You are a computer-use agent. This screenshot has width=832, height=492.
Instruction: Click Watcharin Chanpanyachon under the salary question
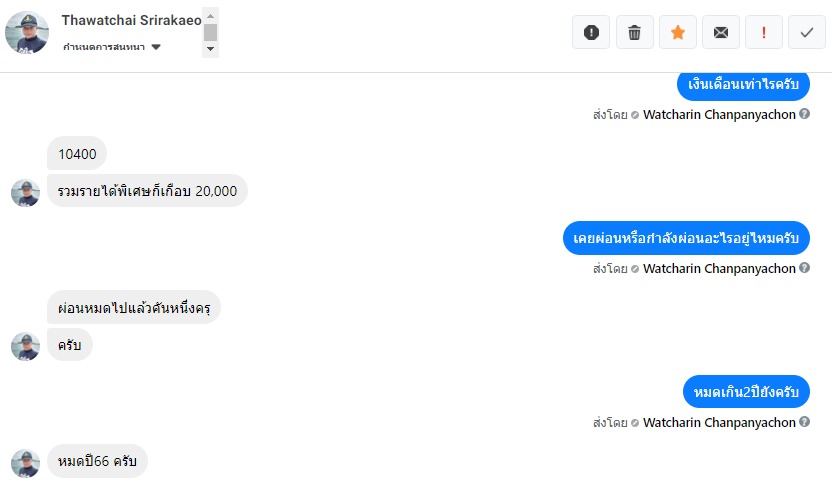[719, 114]
